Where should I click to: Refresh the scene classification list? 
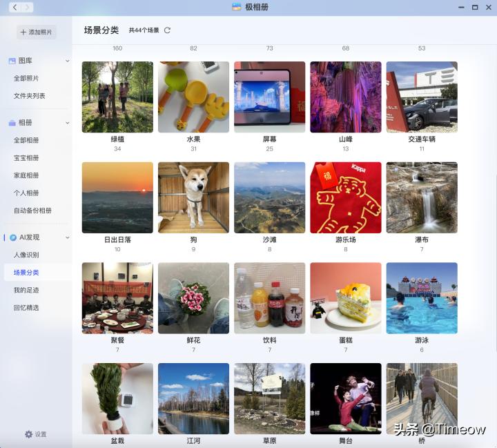(167, 30)
